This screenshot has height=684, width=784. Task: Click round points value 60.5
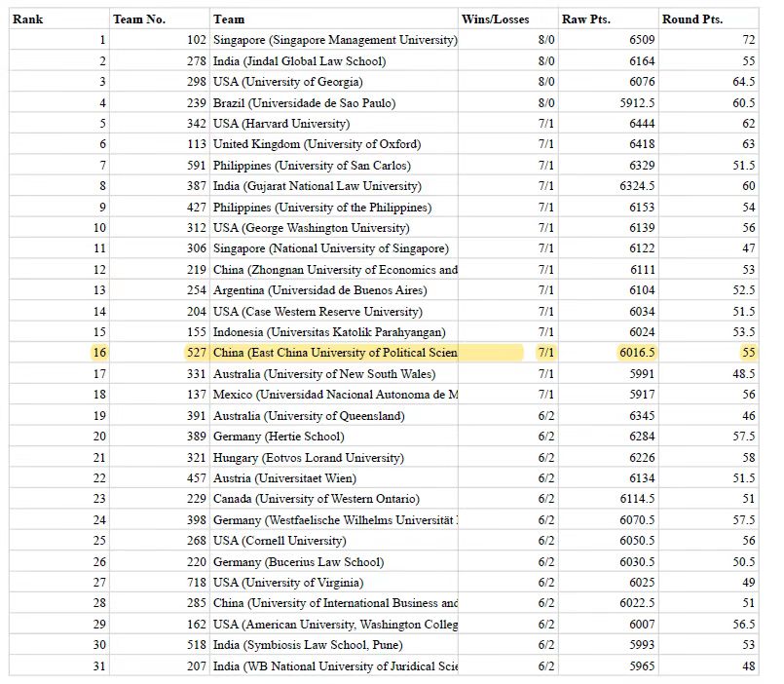point(744,102)
